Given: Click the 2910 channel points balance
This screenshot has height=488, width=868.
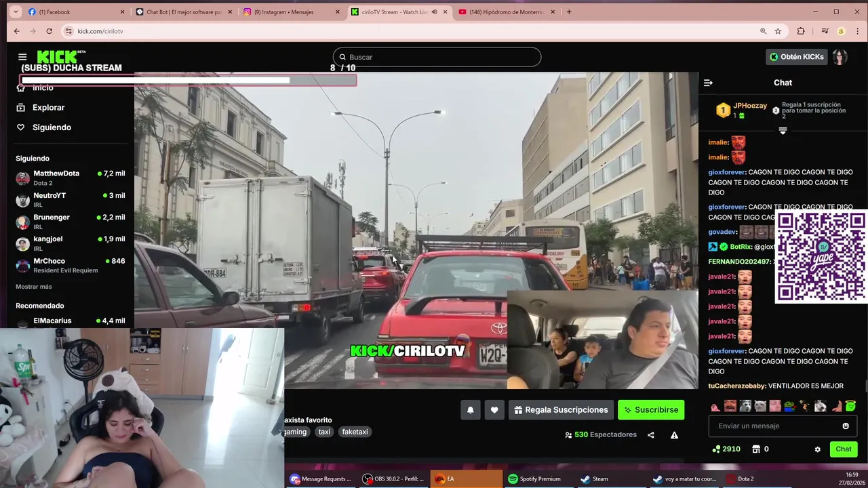Looking at the screenshot, I should point(726,449).
